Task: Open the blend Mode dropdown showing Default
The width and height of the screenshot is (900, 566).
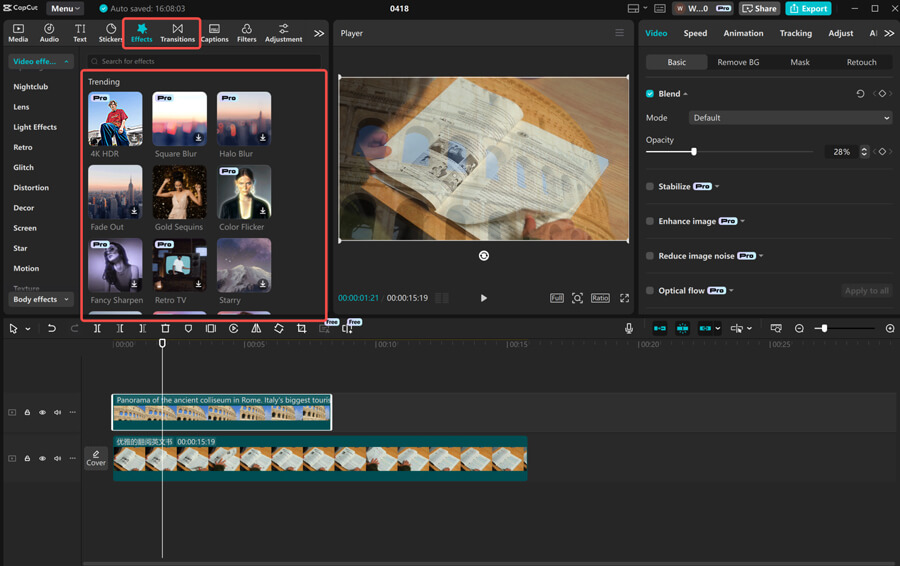Action: (x=790, y=118)
